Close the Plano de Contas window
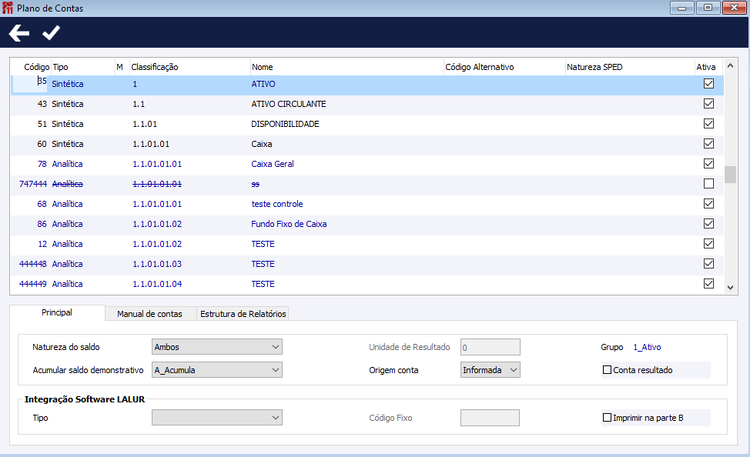750x457 pixels. pyautogui.click(x=734, y=8)
